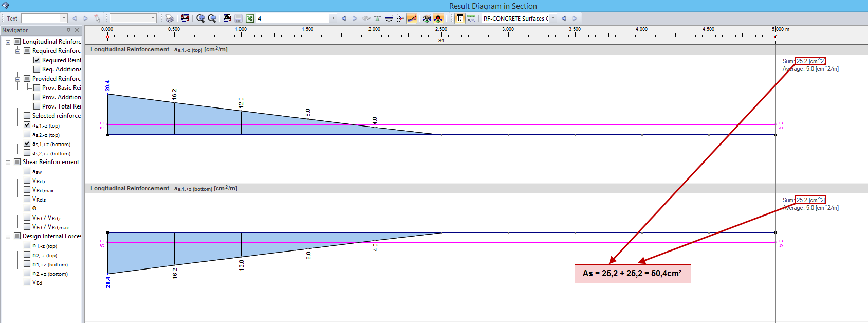Click the 0.00 ruler values icon
Image resolution: width=868 pixels, height=323 pixels.
471,19
